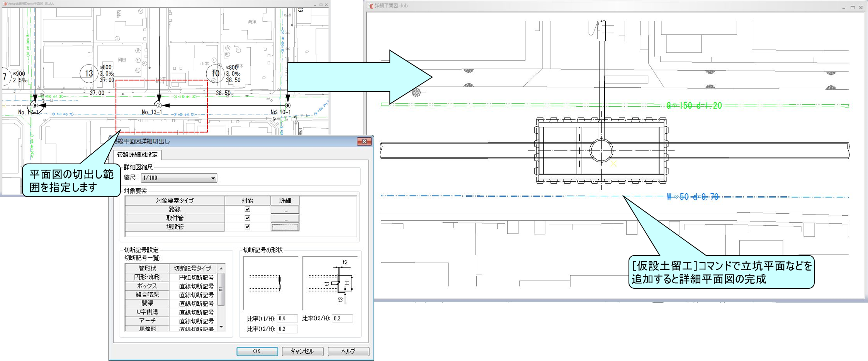Select the ボックス row in pipe shape list

pos(147,286)
